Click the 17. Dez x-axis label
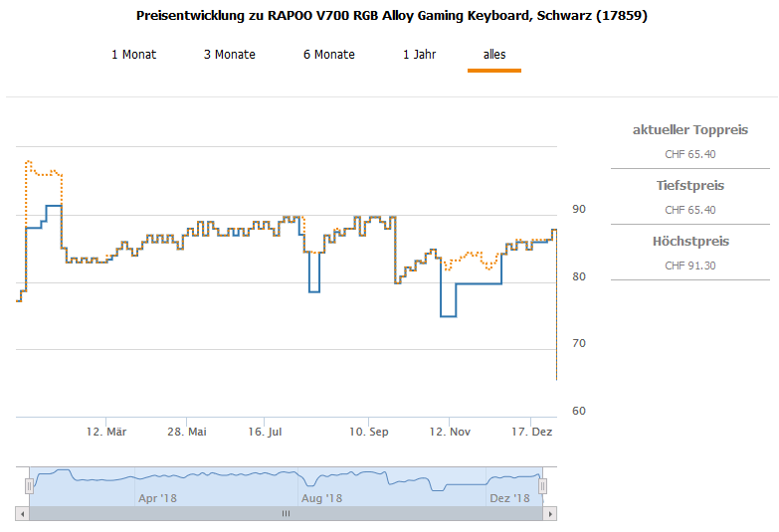Viewport: 779px width, 532px height. click(531, 432)
